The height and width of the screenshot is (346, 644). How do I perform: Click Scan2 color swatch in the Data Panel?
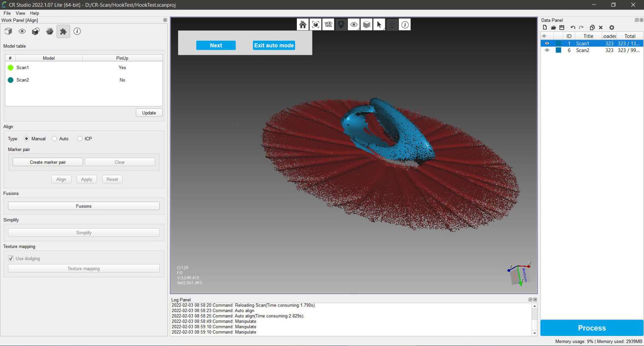pyautogui.click(x=558, y=50)
